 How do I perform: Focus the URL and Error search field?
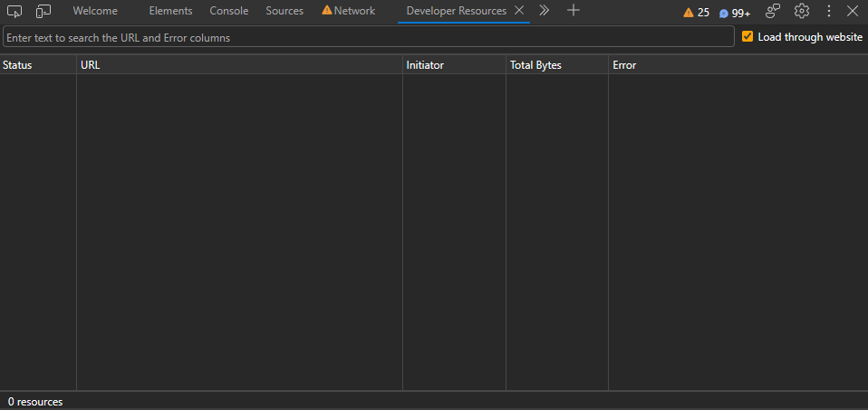pos(368,37)
